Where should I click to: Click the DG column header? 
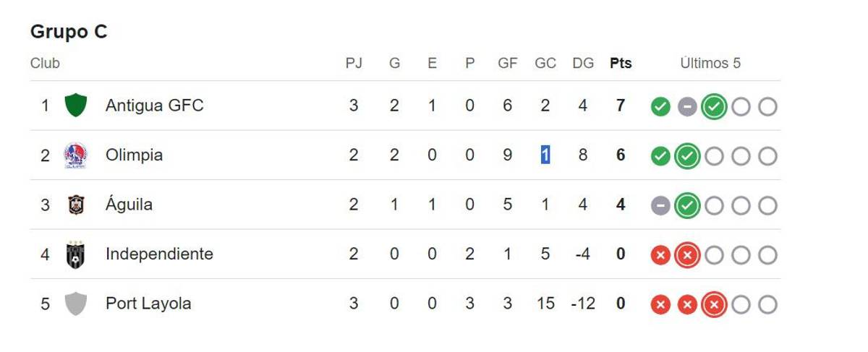click(x=583, y=64)
